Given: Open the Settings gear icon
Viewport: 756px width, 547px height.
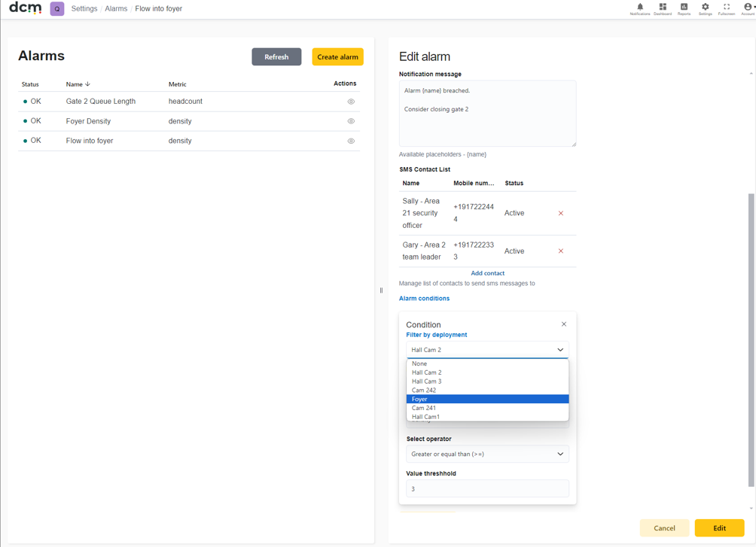Looking at the screenshot, I should pyautogui.click(x=705, y=8).
